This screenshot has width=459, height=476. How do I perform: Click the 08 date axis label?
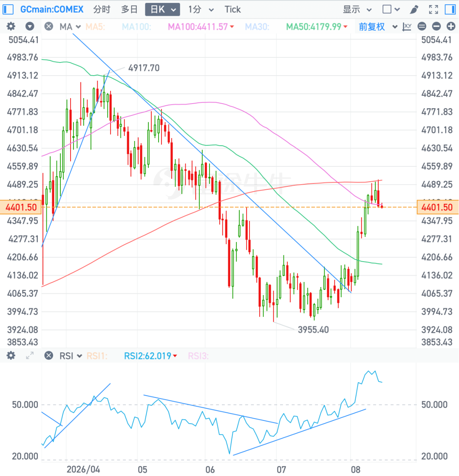[x=355, y=469]
